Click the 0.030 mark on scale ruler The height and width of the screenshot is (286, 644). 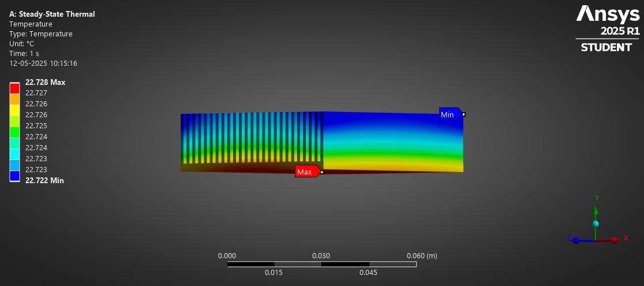(321, 256)
